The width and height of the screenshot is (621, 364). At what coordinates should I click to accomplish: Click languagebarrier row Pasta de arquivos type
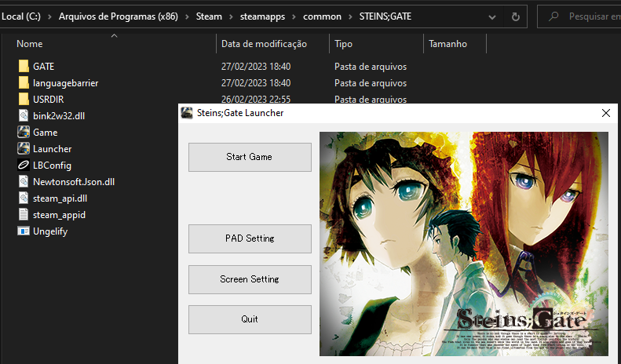coord(371,83)
